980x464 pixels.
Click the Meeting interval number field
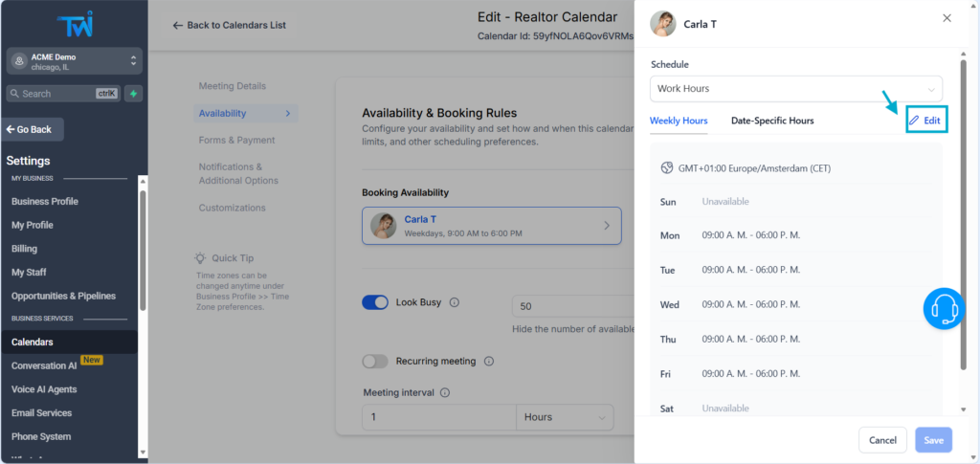tap(437, 418)
